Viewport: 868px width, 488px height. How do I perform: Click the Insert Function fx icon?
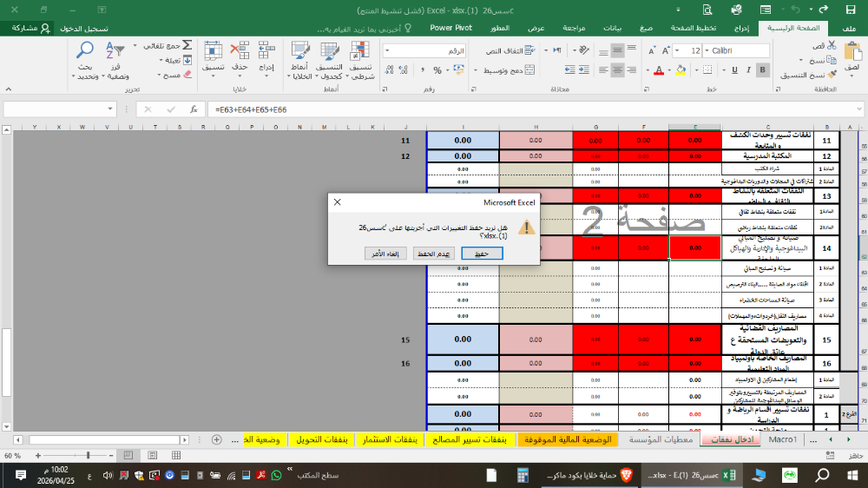[192, 110]
